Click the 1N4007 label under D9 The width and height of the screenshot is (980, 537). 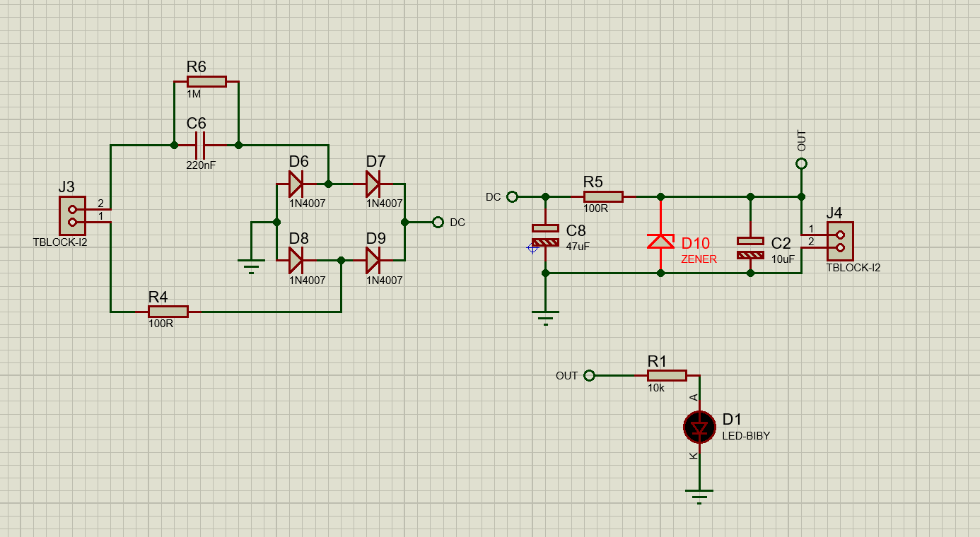(384, 281)
